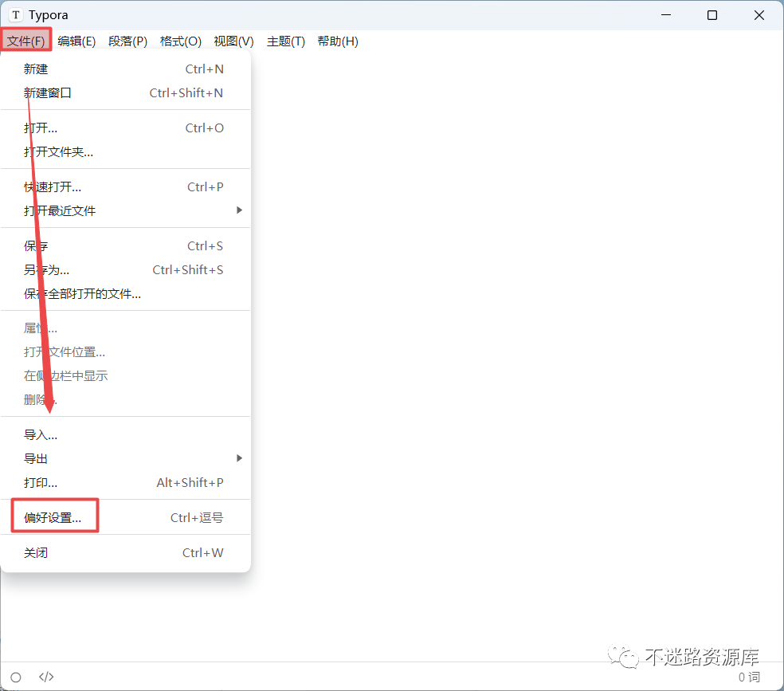Select 新建窗口 menu entry
784x691 pixels.
coord(125,93)
